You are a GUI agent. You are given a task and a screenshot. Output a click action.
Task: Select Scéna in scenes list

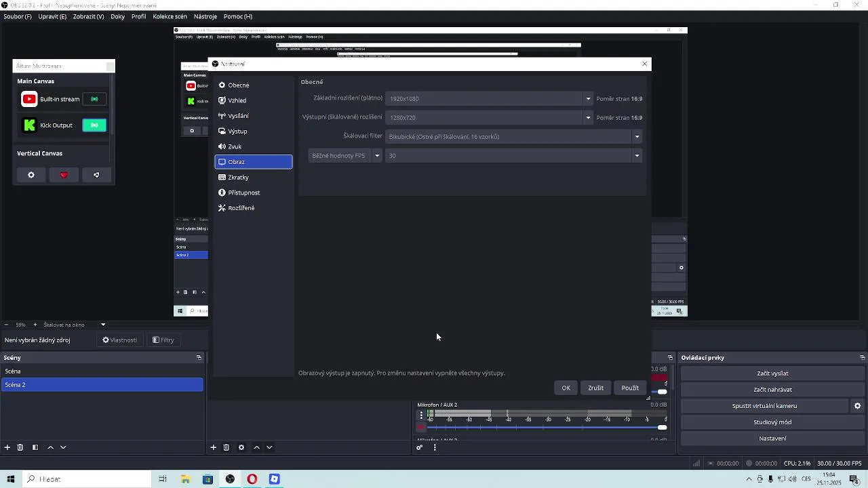[x=102, y=371]
